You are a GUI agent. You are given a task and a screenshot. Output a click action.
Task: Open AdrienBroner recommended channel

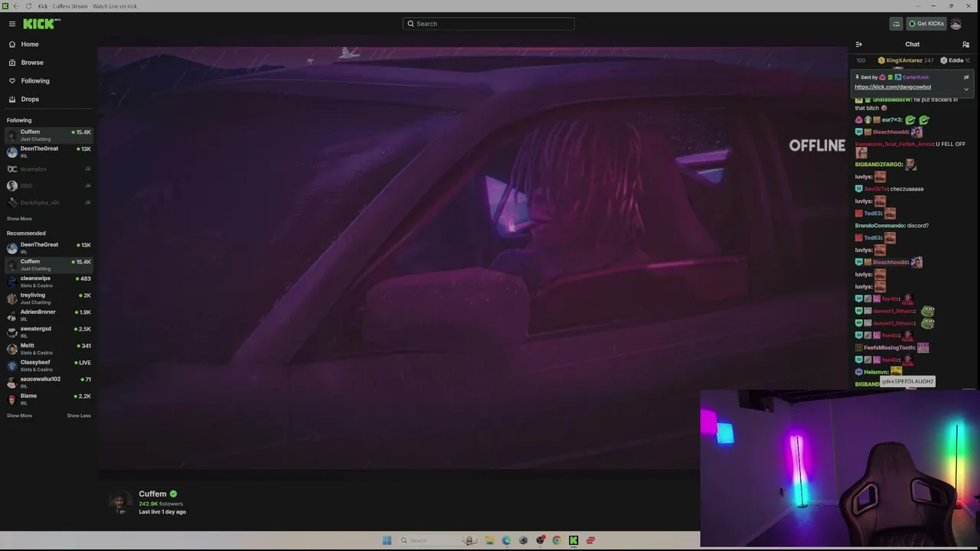click(49, 315)
